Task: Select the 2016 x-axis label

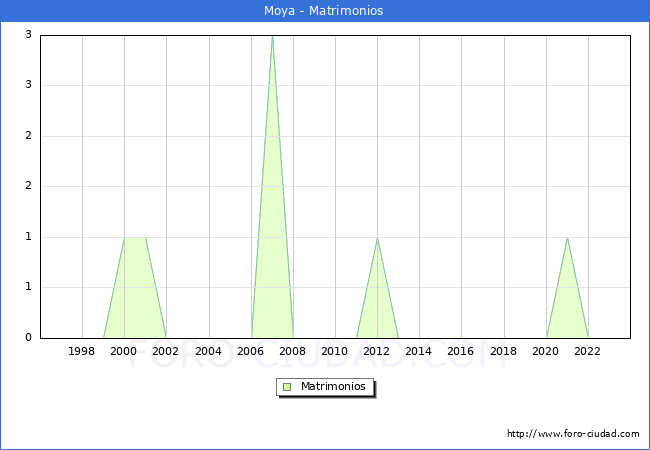Action: [x=461, y=351]
